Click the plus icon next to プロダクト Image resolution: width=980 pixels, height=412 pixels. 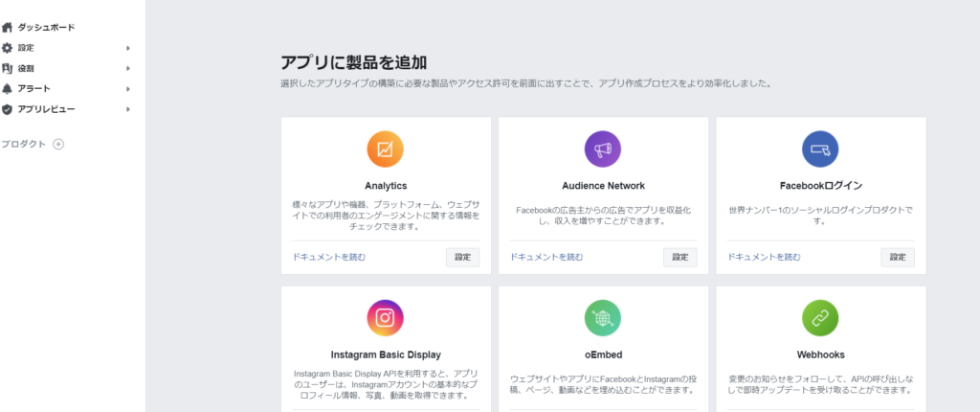click(x=58, y=145)
